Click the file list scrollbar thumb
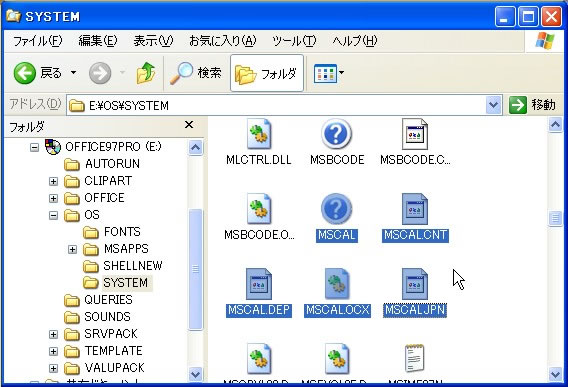Screen dimensions: 568x387 (x=555, y=219)
